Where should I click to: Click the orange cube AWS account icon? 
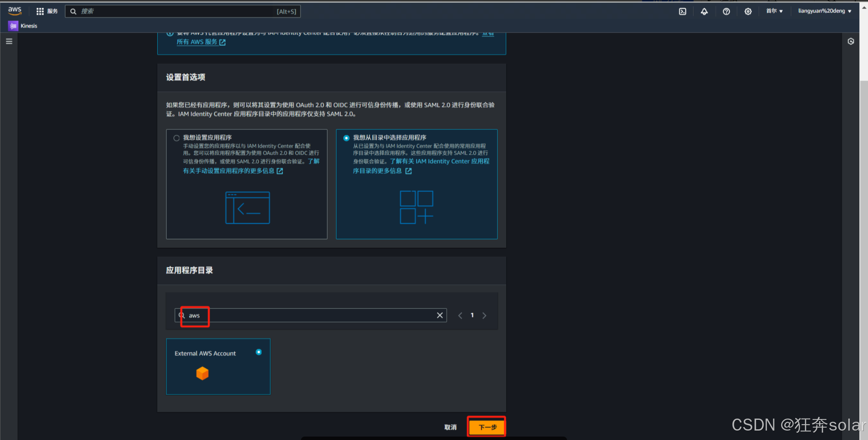(x=202, y=374)
